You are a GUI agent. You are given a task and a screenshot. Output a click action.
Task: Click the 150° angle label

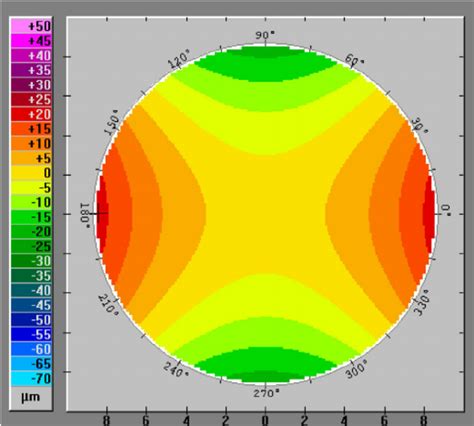click(x=112, y=122)
